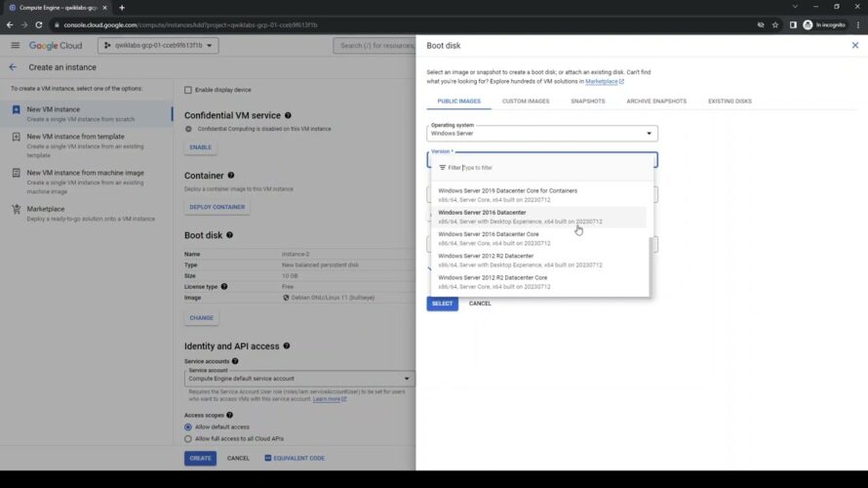Go back using the Create an instance arrow
The height and width of the screenshot is (488, 868).
coord(13,67)
